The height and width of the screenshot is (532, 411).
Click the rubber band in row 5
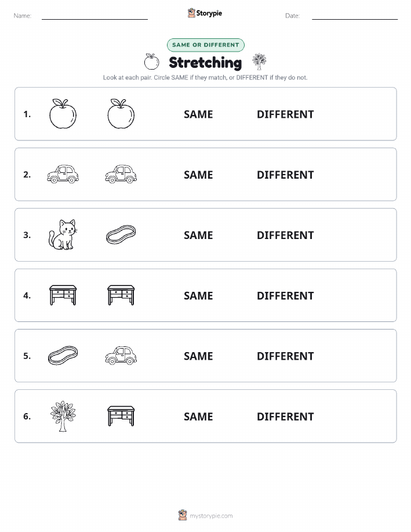click(x=63, y=356)
